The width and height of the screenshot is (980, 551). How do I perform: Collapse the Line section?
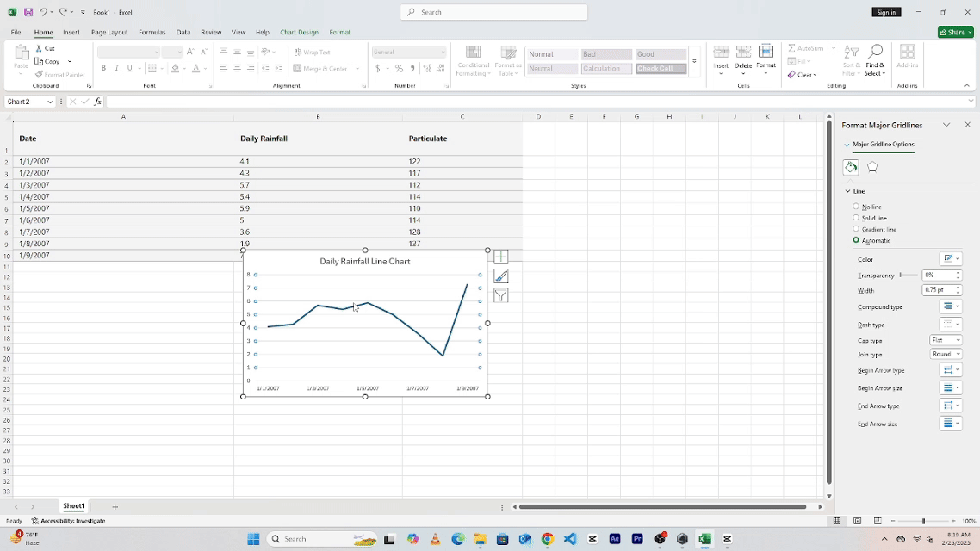(848, 191)
